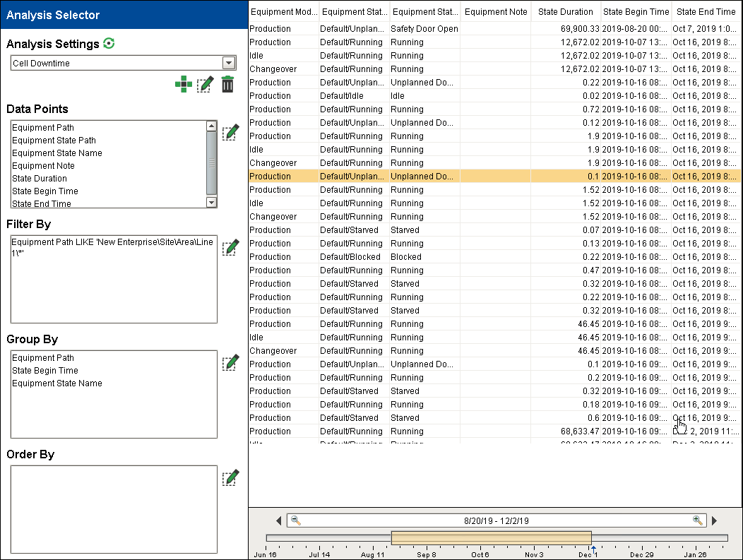Sort by State Begin Time column
743x560 pixels.
tap(636, 12)
